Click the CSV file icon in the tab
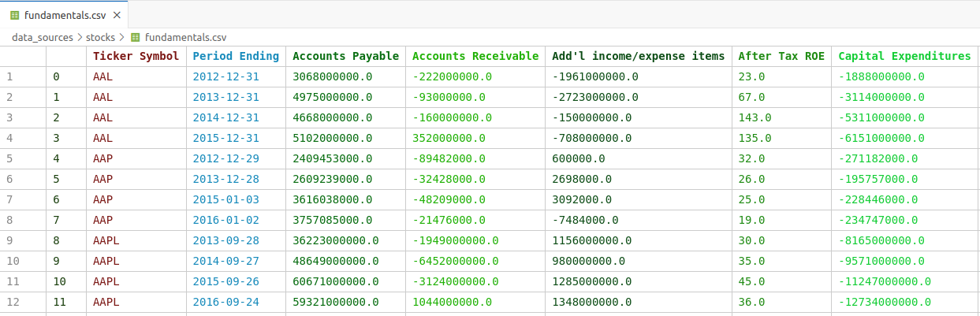 tap(14, 14)
